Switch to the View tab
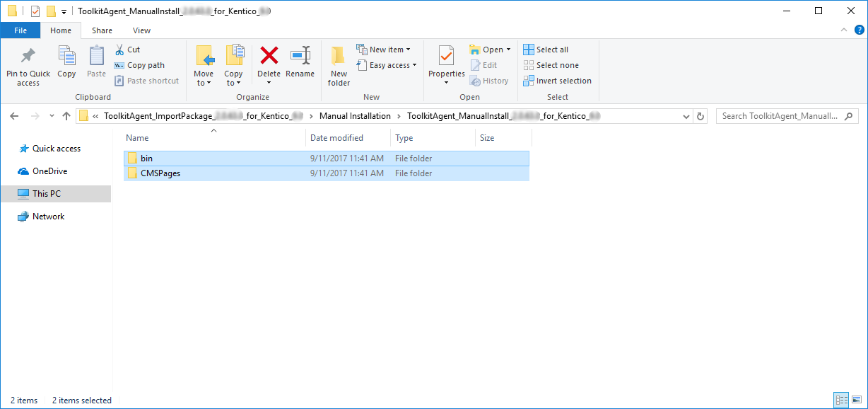Screen dimensions: 868x409 141,30
